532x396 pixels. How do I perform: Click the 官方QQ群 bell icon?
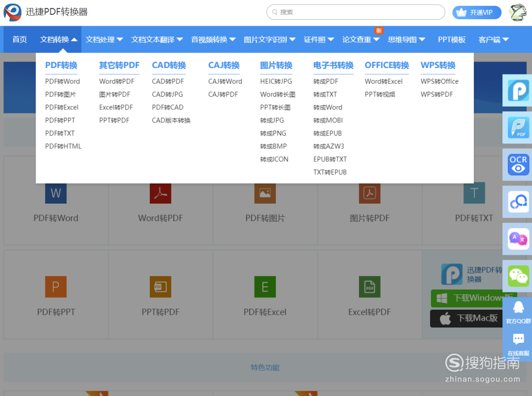(x=518, y=307)
